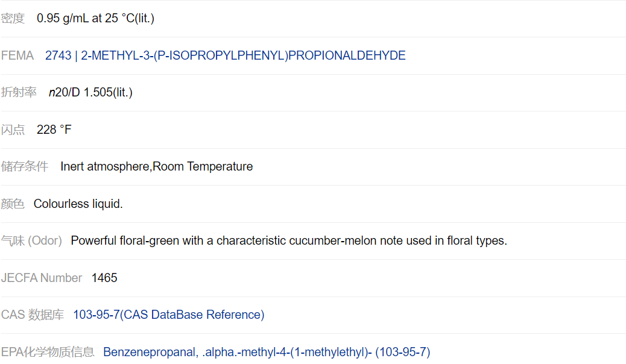
Task: Click the 颜色 label
Action: (13, 204)
